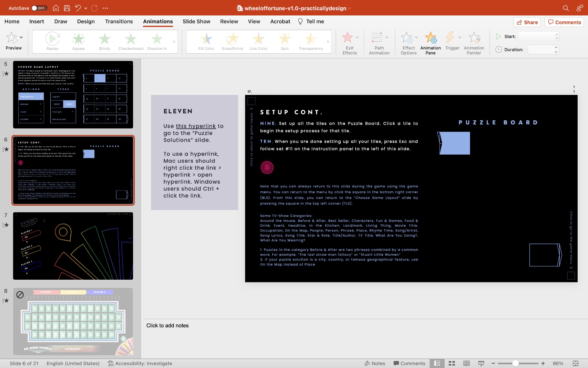The width and height of the screenshot is (588, 368).
Task: Click the zoom in plus button
Action: 543,363
